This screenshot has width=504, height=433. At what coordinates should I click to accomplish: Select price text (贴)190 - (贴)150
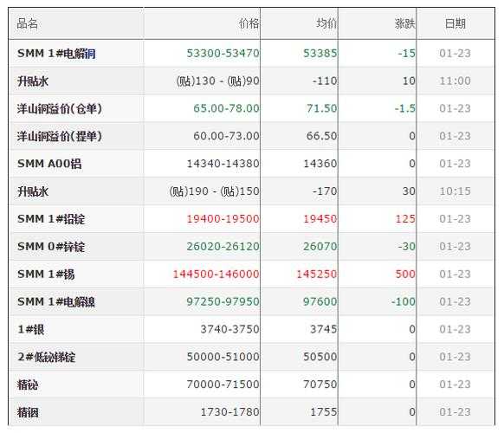(x=215, y=191)
